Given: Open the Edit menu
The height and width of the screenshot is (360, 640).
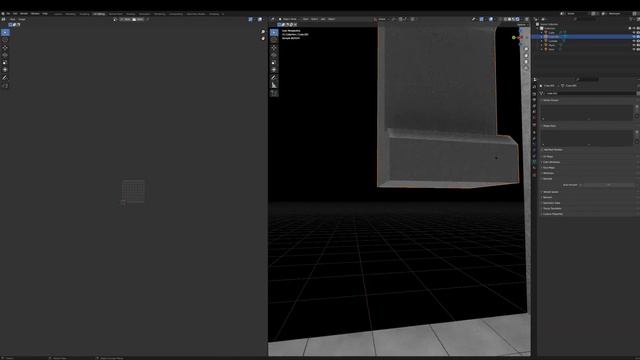Looking at the screenshot, I should [x=15, y=13].
